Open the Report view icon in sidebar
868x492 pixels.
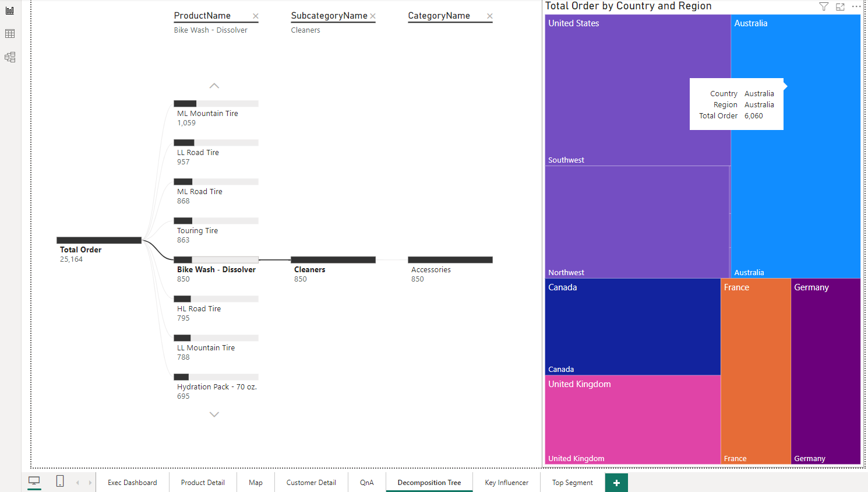point(10,10)
